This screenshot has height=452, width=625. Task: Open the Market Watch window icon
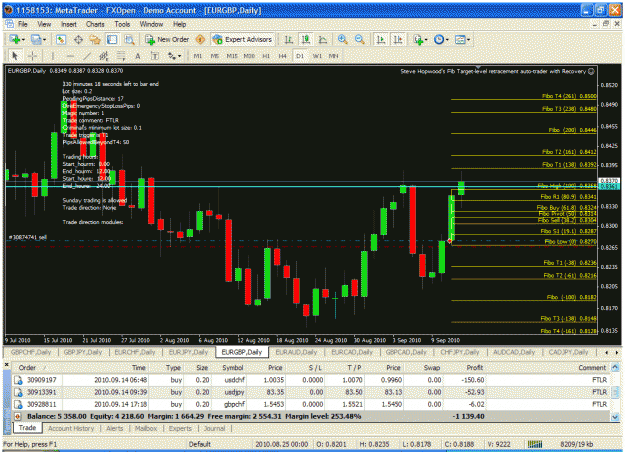tap(61, 39)
